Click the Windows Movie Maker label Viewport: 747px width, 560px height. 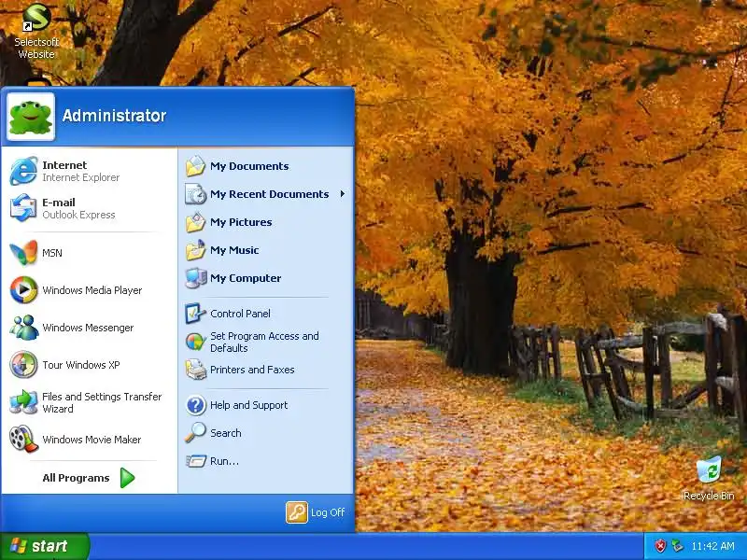coord(92,440)
